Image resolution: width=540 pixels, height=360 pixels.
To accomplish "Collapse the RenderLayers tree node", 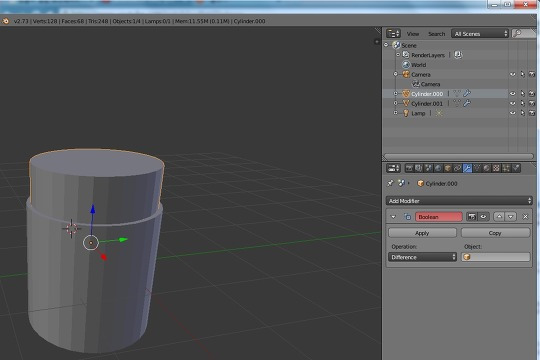I will click(x=398, y=54).
